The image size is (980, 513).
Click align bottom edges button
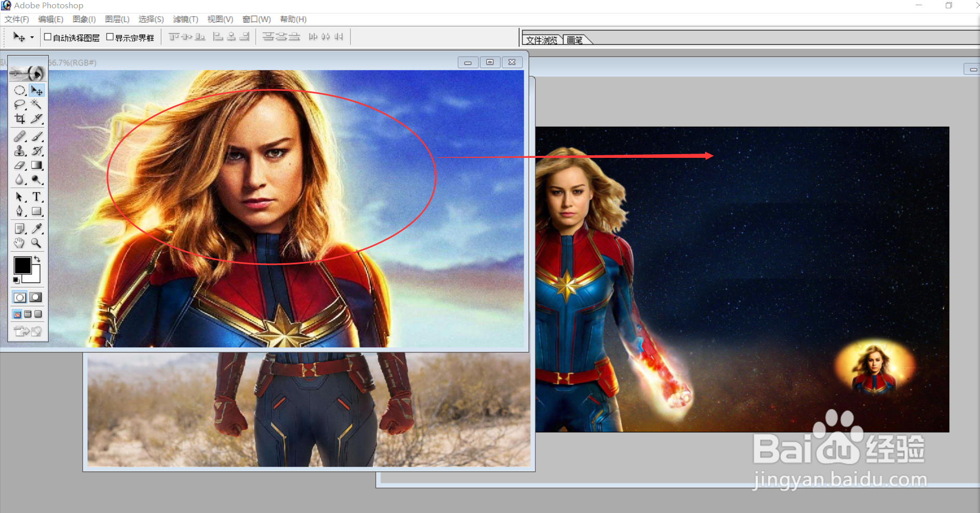tap(200, 37)
